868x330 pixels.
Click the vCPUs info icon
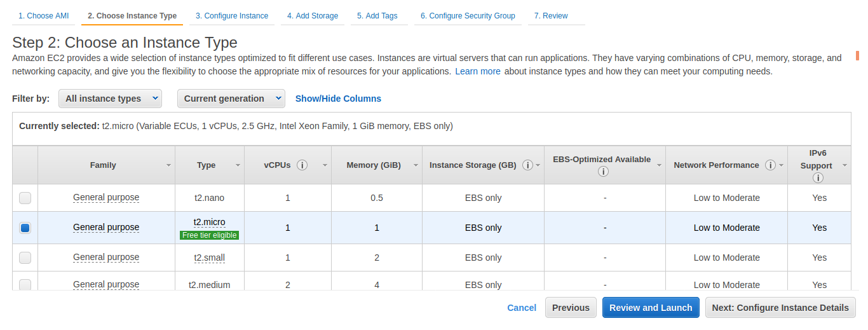point(302,165)
